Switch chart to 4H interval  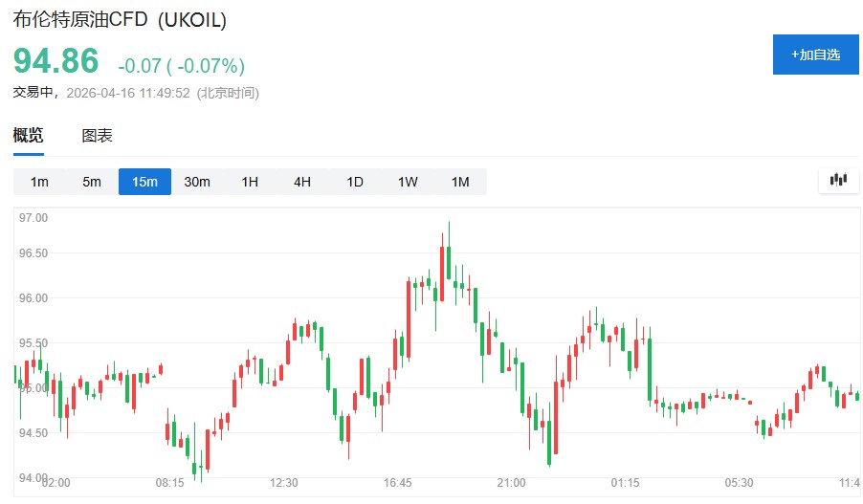pos(302,182)
